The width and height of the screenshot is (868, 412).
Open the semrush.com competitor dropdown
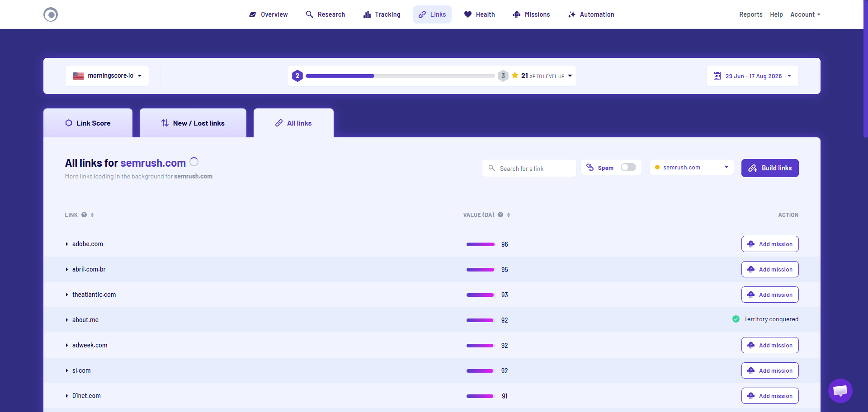click(x=692, y=167)
